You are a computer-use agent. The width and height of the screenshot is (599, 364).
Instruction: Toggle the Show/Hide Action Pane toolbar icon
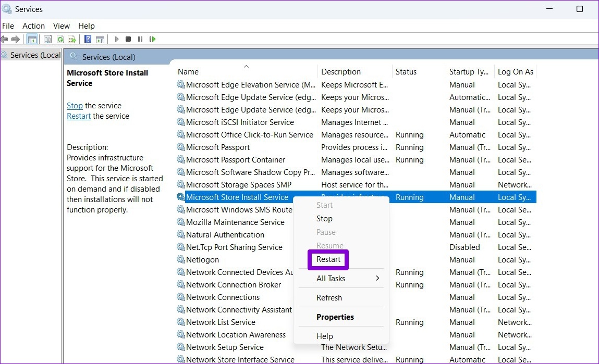click(x=100, y=39)
